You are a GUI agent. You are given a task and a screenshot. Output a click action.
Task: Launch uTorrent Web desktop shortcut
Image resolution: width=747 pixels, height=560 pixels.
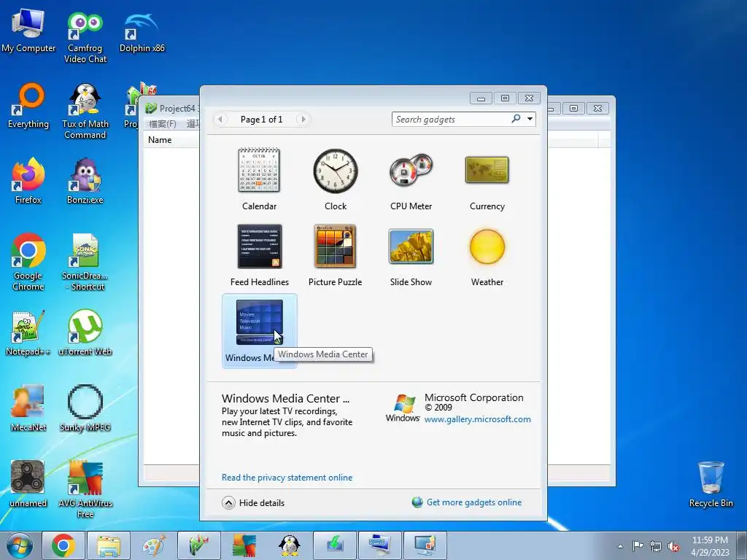(x=85, y=332)
